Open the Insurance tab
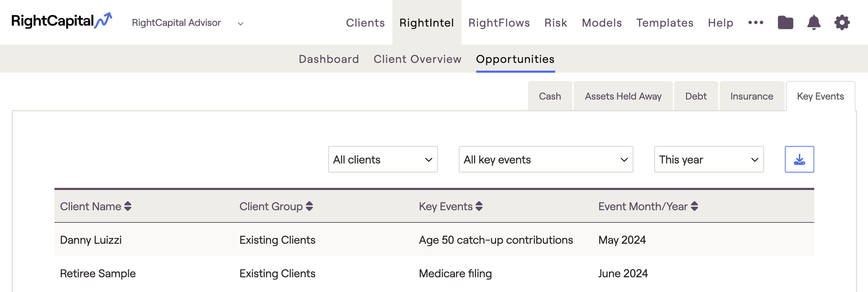Screen dimensions: 868x292 (752, 96)
